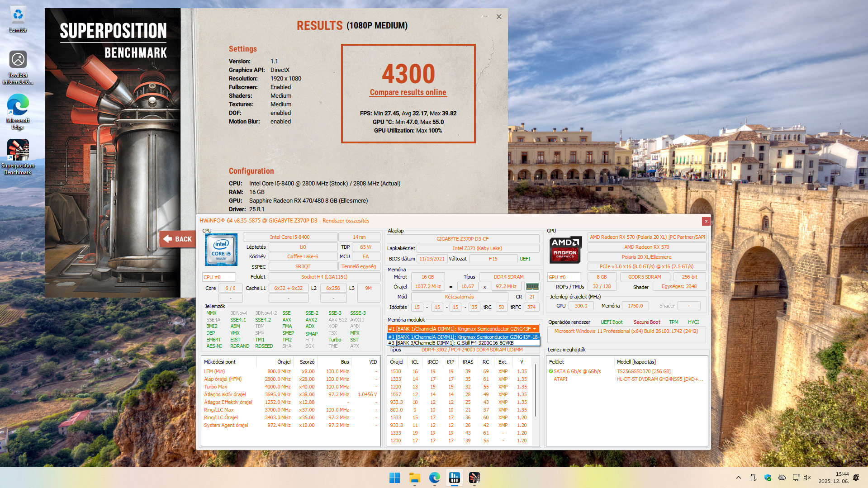
Task: Open Windows Security from the tray
Action: pyautogui.click(x=768, y=478)
